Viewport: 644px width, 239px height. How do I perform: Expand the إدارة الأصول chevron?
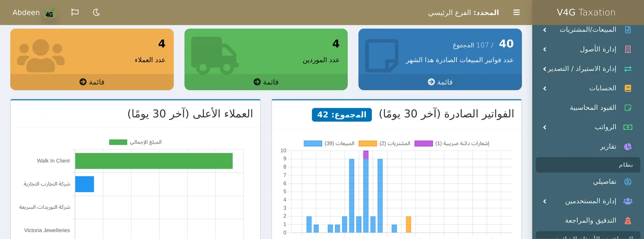pos(545,49)
